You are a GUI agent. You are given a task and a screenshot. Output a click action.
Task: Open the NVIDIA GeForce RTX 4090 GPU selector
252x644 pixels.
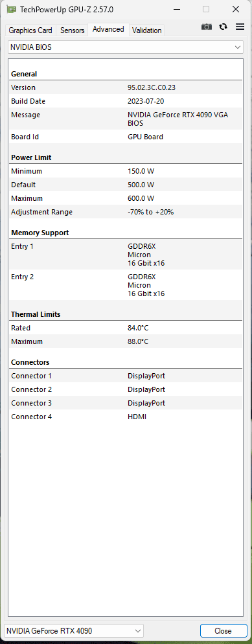click(x=74, y=630)
